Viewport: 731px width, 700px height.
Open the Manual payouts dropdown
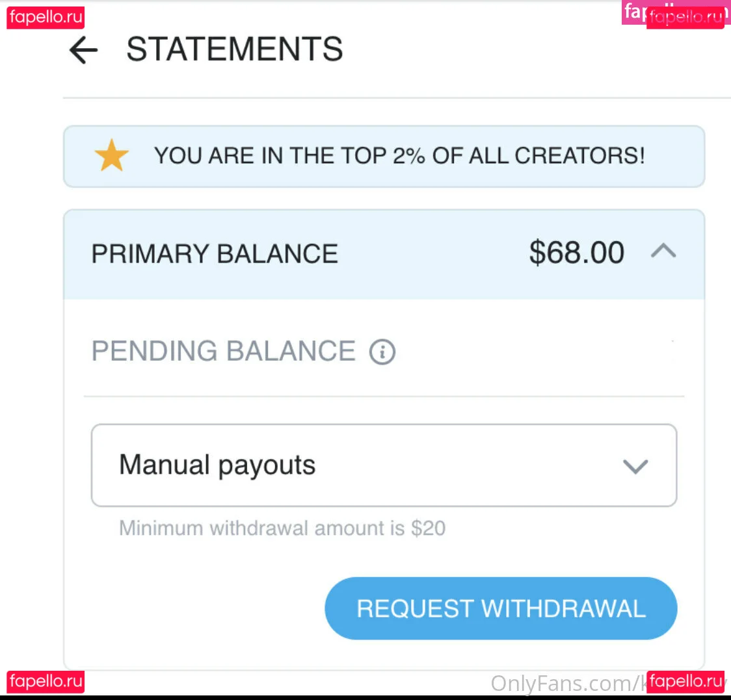384,465
